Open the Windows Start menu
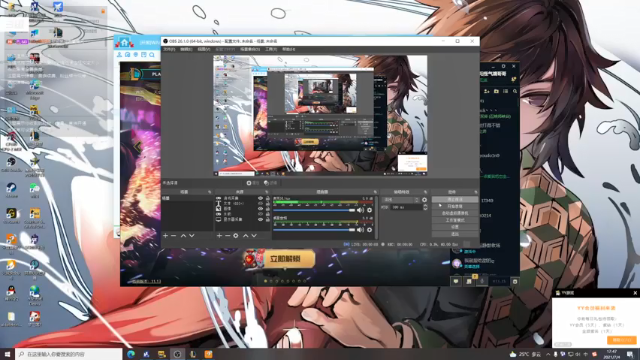640x360 pixels. [x=7, y=354]
